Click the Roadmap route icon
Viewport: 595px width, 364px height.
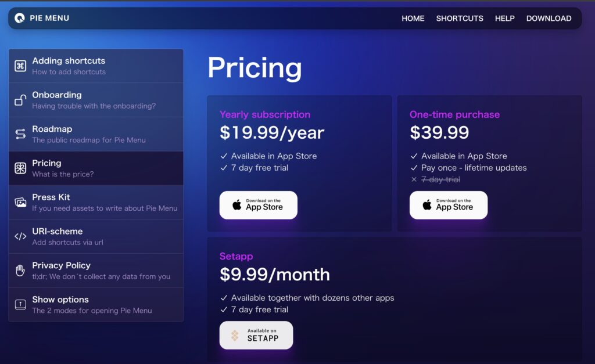20,134
